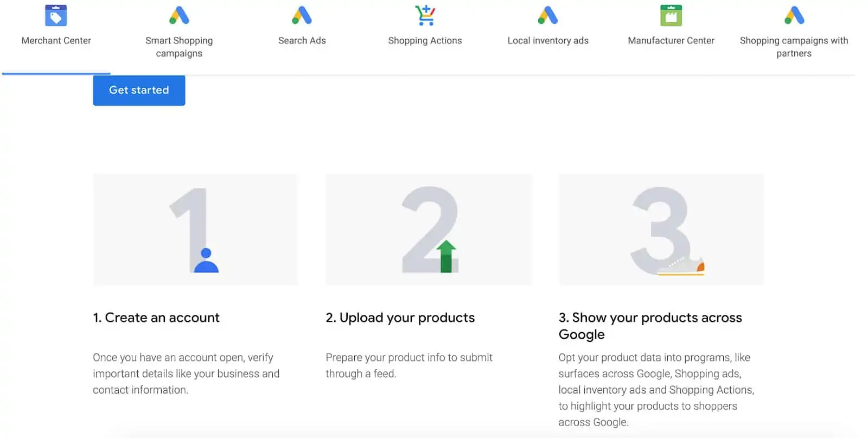Click the Upload your products heading
This screenshot has height=438, width=868.
400,318
